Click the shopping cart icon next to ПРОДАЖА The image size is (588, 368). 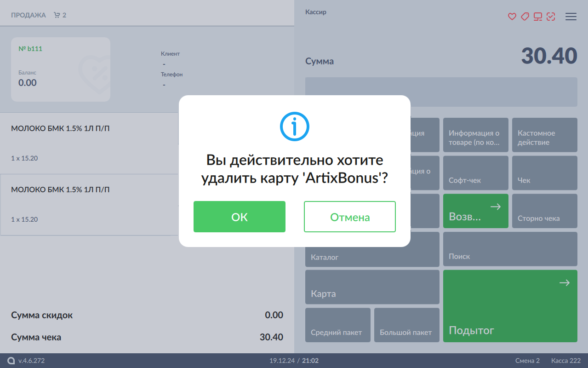click(x=57, y=15)
